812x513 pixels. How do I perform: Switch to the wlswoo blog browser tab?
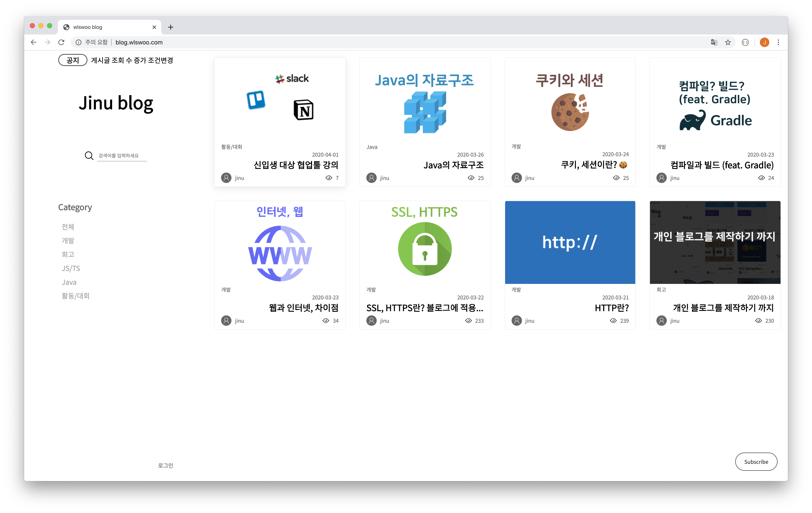click(x=101, y=27)
